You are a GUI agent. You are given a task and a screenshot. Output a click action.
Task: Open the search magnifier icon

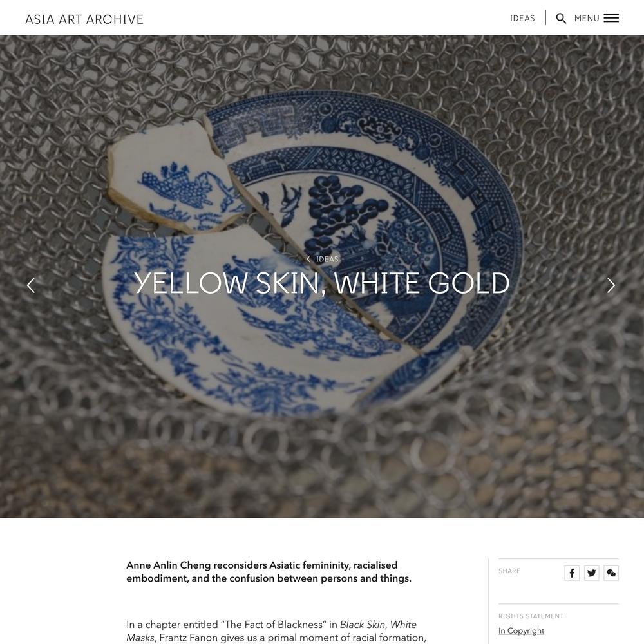561,19
